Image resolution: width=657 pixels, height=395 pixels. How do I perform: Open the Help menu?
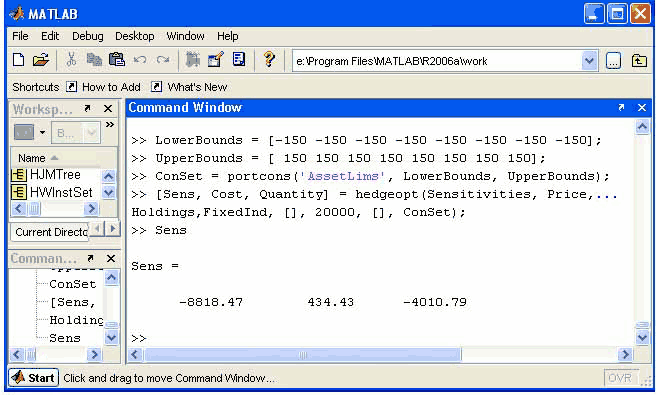(228, 36)
